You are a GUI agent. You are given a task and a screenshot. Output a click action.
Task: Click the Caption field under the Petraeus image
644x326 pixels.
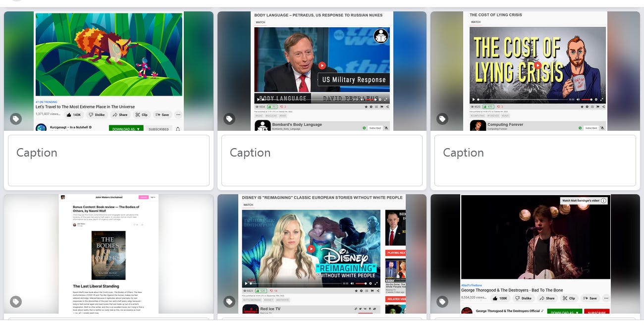point(322,161)
